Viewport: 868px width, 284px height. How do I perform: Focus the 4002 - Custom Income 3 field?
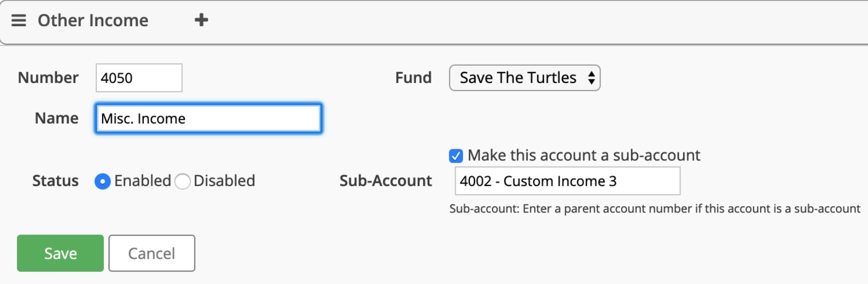pyautogui.click(x=568, y=181)
